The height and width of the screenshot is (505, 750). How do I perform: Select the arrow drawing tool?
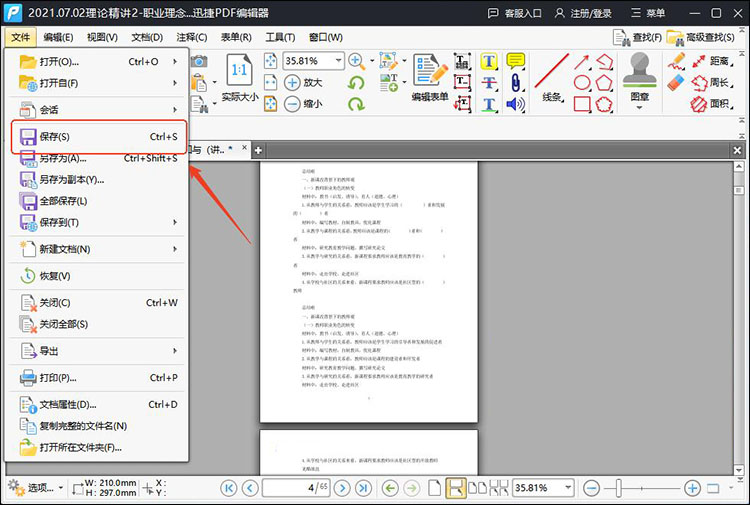point(582,61)
